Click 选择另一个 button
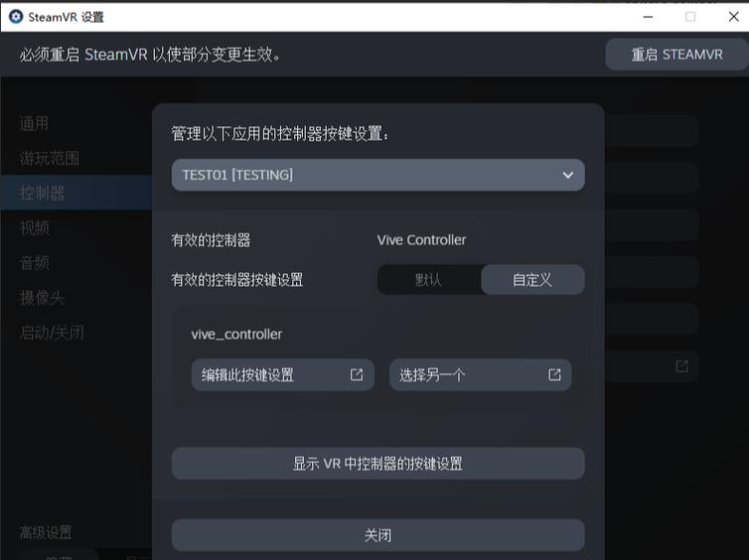The width and height of the screenshot is (749, 560). tap(481, 374)
